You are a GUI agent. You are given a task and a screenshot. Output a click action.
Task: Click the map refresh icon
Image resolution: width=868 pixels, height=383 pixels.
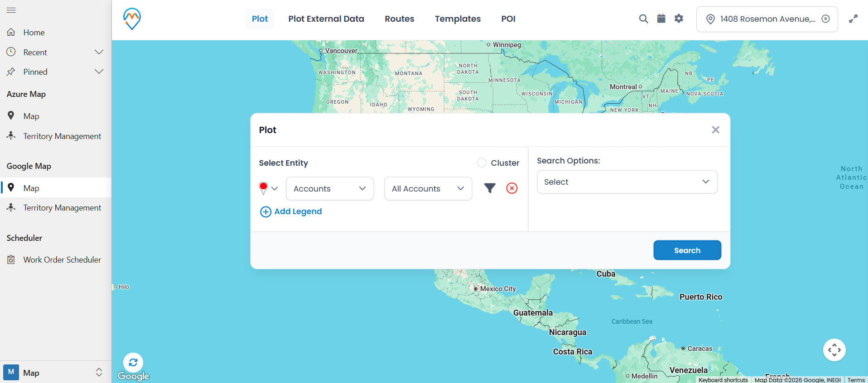point(133,362)
